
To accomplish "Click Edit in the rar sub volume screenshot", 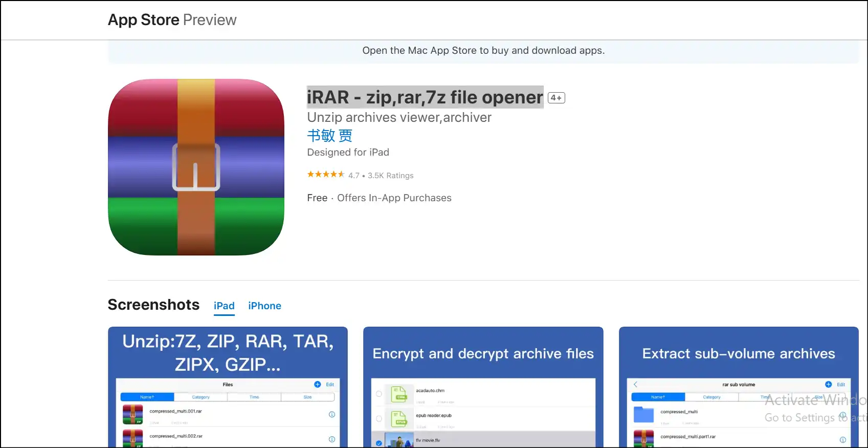I will [x=841, y=385].
